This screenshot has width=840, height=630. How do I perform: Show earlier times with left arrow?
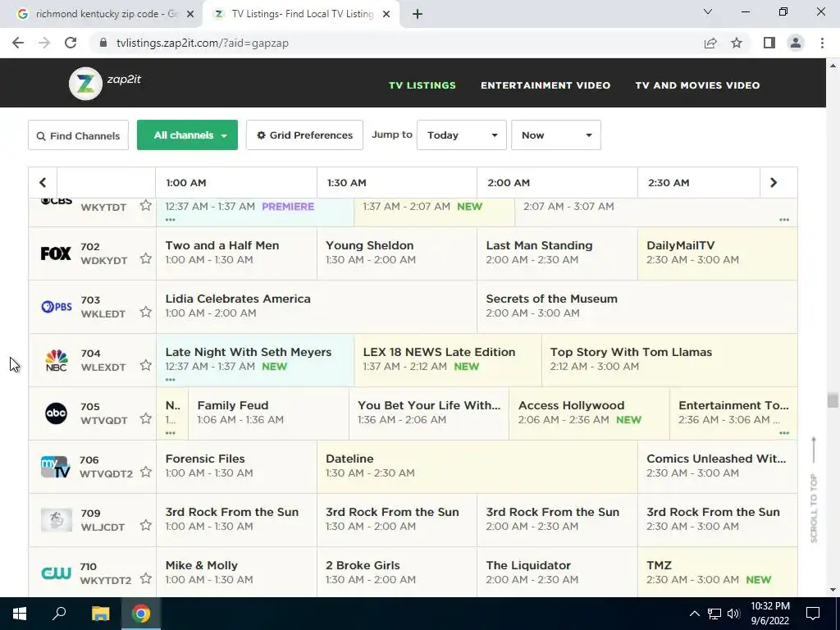tap(43, 183)
